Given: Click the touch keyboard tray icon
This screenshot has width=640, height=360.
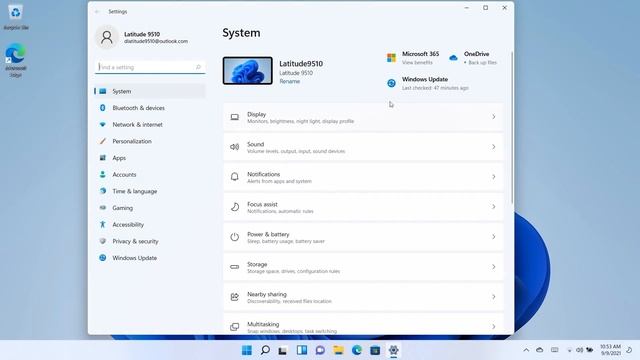Looking at the screenshot, I should (554, 350).
